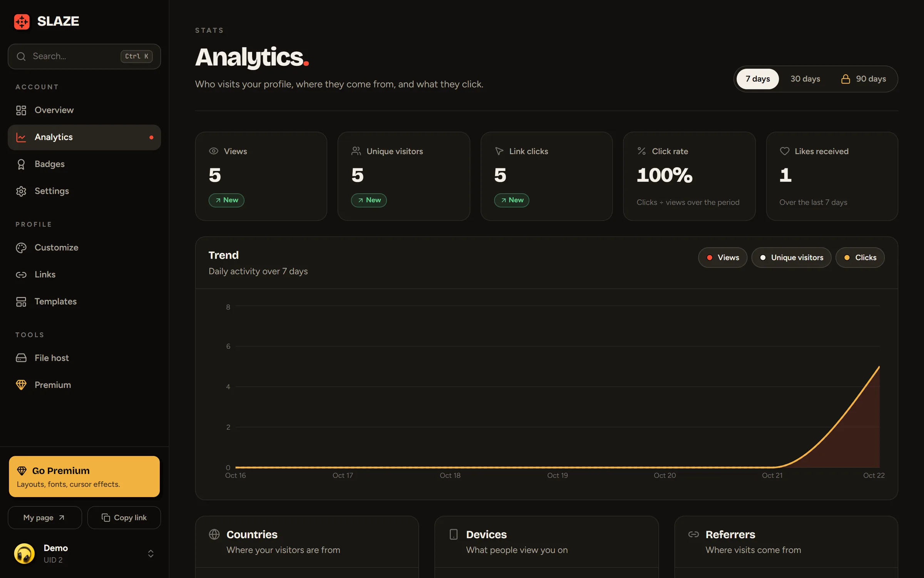Click the cursor icon on Link clicks card

click(499, 151)
